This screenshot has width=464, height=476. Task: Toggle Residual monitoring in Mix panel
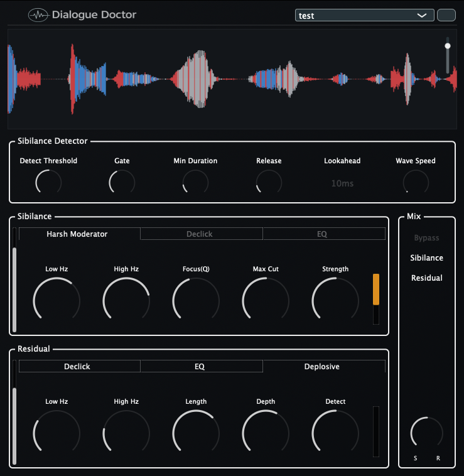(426, 278)
